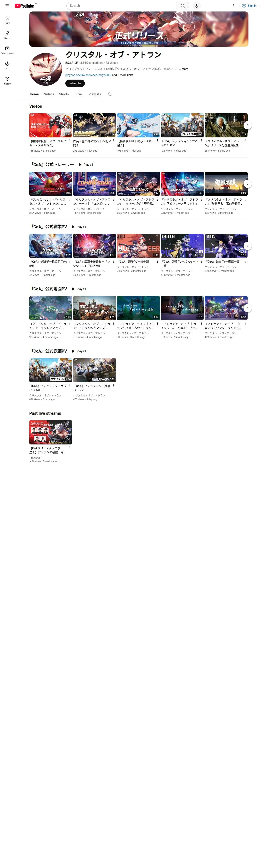Show next videos in 公式職業PV shelf
263x868 pixels.
[x=247, y=246]
